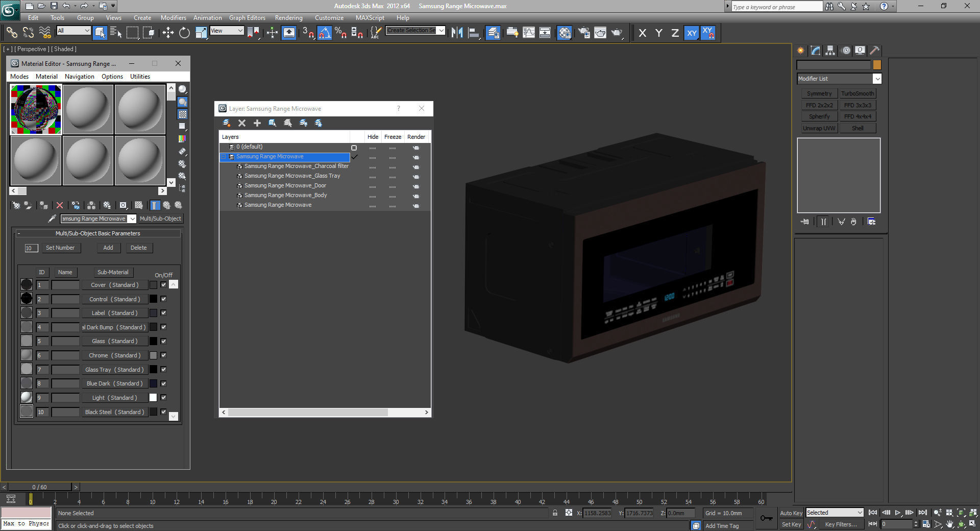980x531 pixels.
Task: Open the MAXScript menu
Action: click(x=370, y=18)
